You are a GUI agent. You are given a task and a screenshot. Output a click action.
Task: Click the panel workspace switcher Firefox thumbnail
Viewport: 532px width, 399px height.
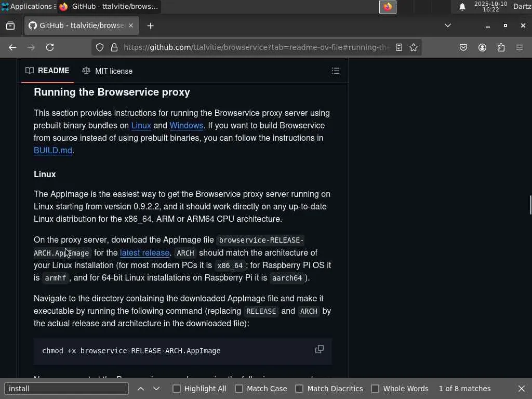coord(388,7)
